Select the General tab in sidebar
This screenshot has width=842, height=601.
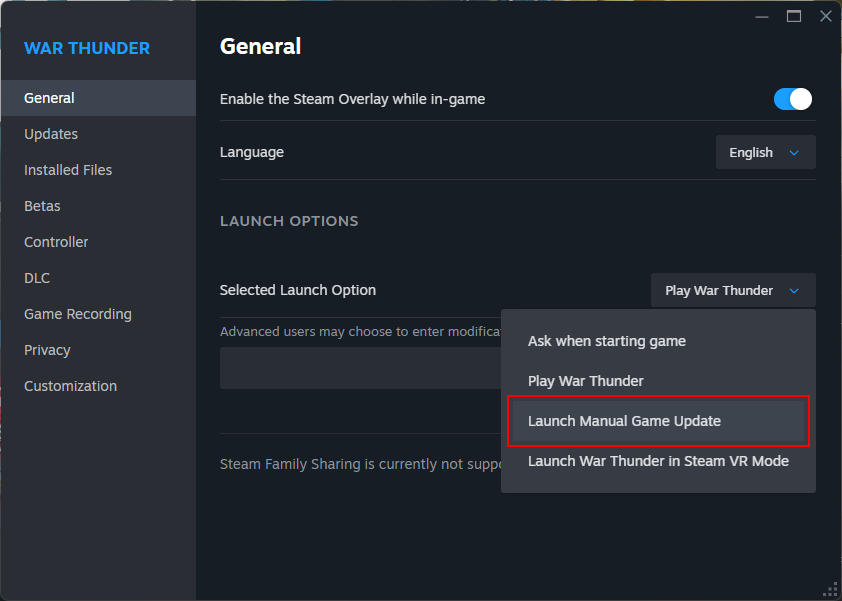coord(50,98)
